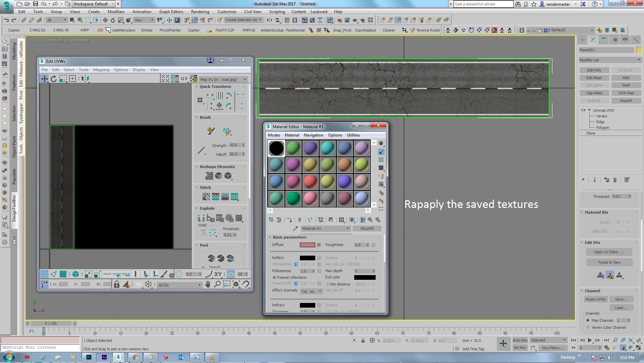644x363 pixels.
Task: Select the Vertex Color Channel radio button
Action: (x=588, y=327)
